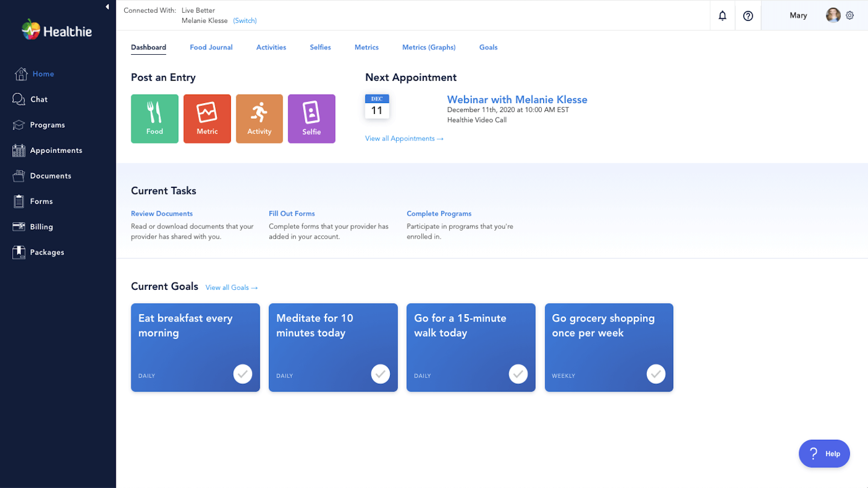Complete the grocery shopping weekly goal

pyautogui.click(x=656, y=374)
